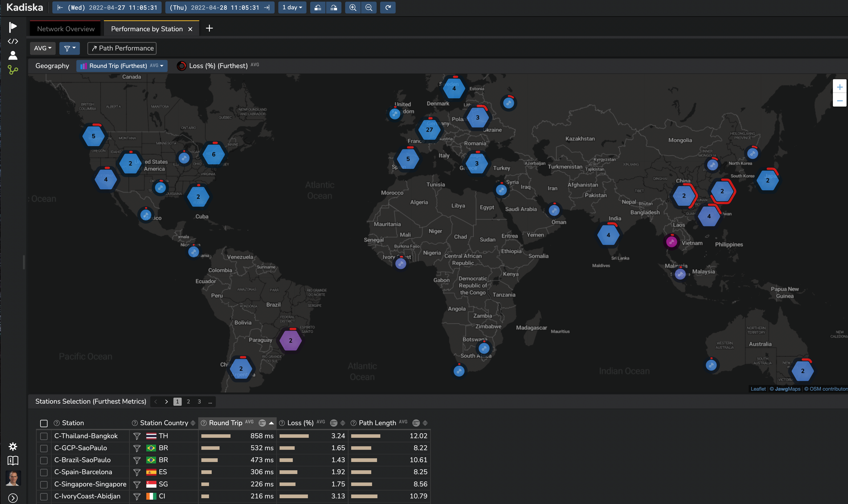848x504 pixels.
Task: Click the Path Performance button
Action: [122, 48]
